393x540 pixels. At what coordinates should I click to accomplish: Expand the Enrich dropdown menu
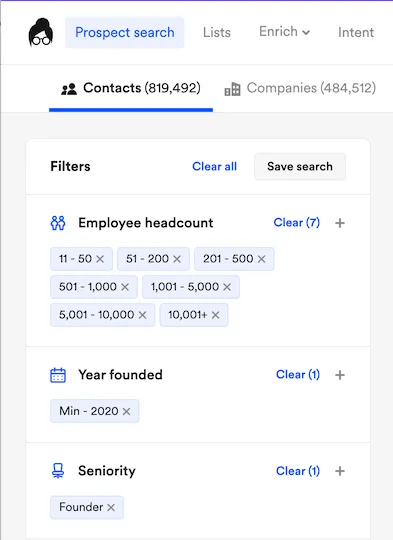(285, 32)
